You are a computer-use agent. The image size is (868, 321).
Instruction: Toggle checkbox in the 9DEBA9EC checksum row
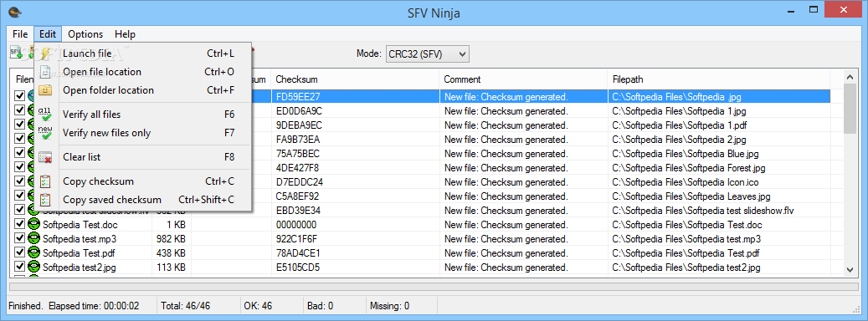(x=20, y=125)
